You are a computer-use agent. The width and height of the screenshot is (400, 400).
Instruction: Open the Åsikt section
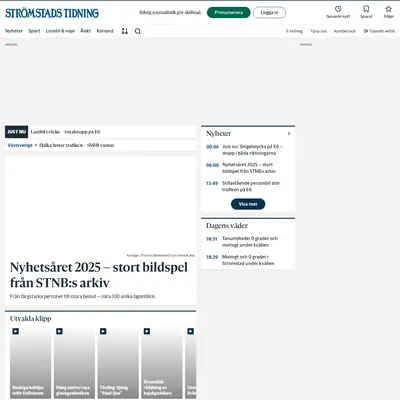point(85,31)
